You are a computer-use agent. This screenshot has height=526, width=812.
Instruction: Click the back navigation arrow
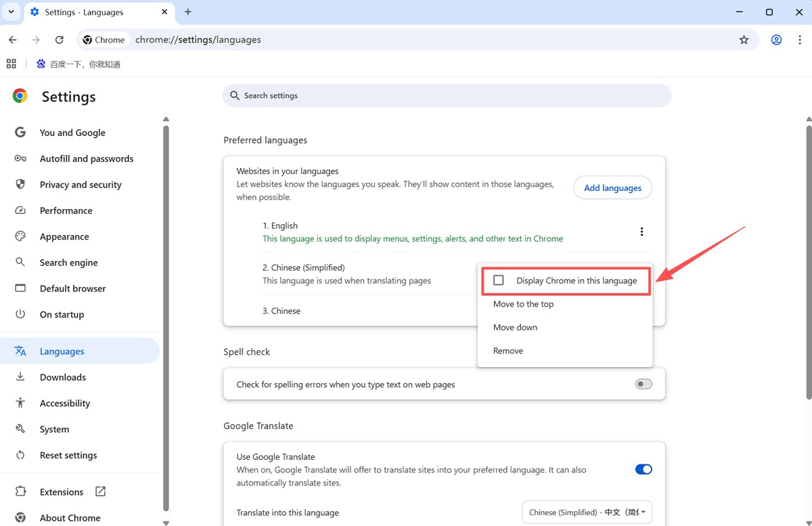13,40
